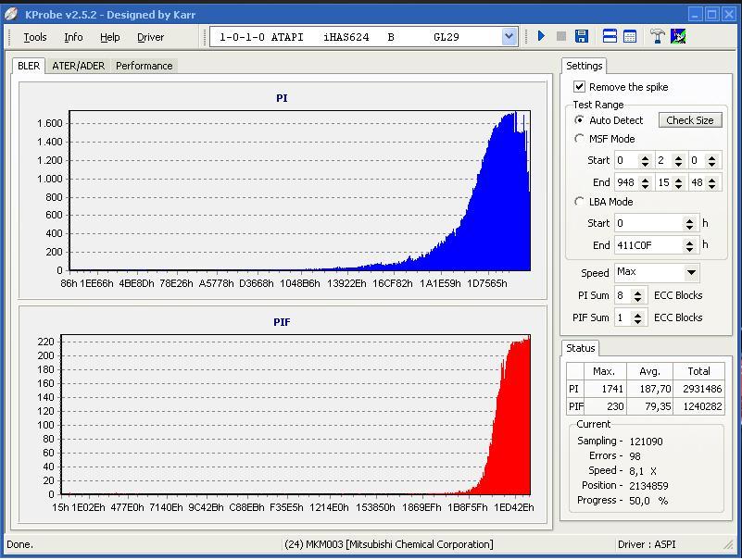Save results with the floppy disk icon
This screenshot has width=742, height=560.
click(582, 37)
